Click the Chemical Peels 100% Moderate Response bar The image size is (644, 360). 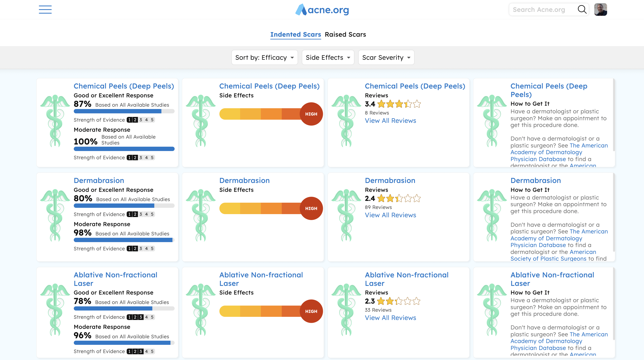(124, 149)
